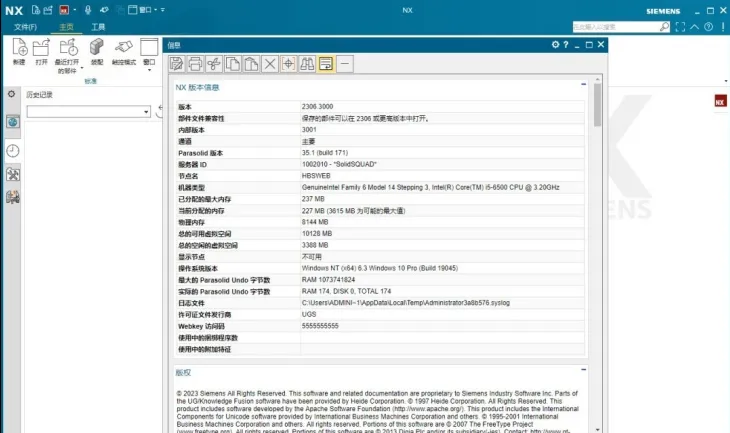
Task: Enable touch mode (触控模式) hand icon
Action: pos(123,47)
